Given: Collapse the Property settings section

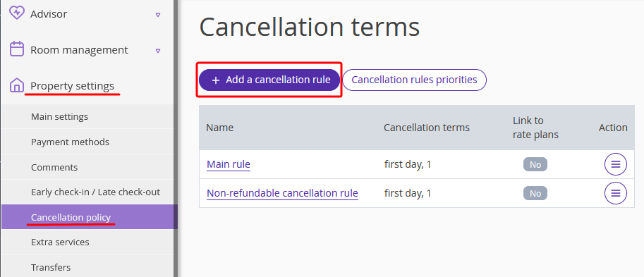Looking at the screenshot, I should coord(72,86).
